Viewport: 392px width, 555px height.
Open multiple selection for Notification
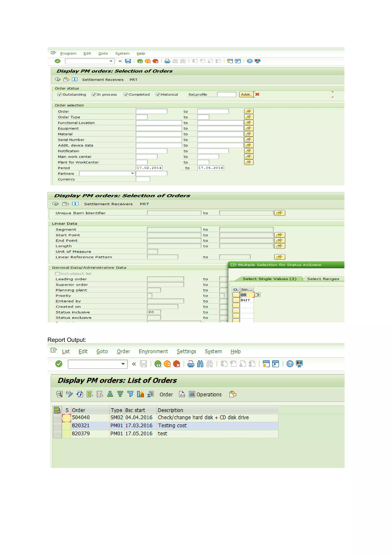pyautogui.click(x=249, y=151)
